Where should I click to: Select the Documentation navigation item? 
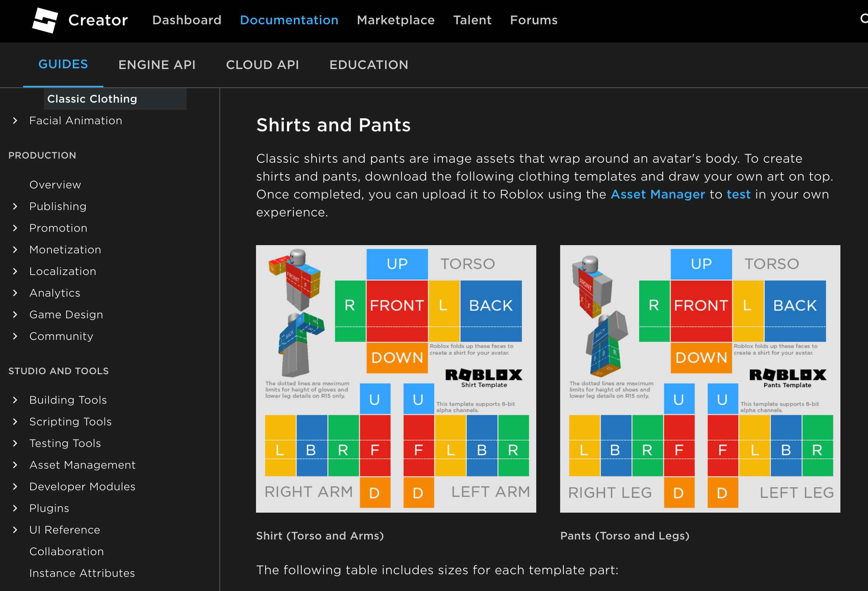[x=289, y=20]
